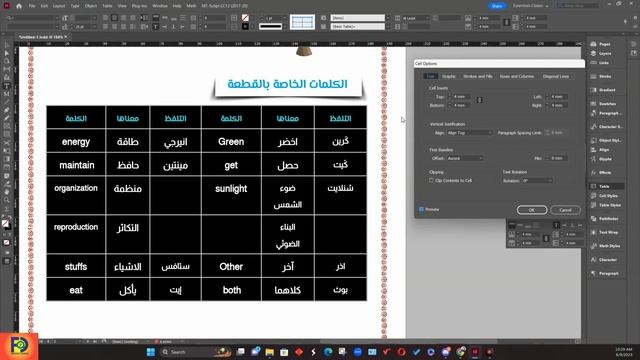Switch to Strokes and Fills tab
This screenshot has width=640, height=360.
tap(478, 76)
